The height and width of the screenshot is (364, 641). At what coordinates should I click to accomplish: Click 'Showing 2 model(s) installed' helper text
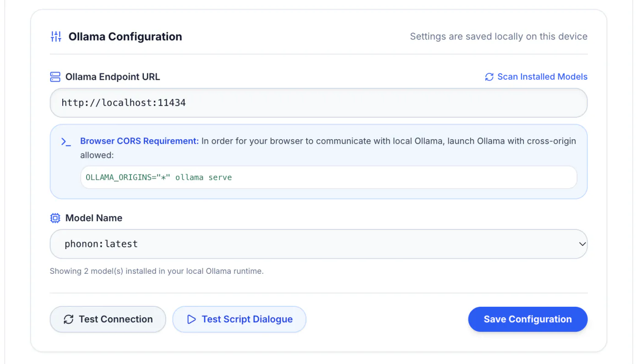coord(157,271)
